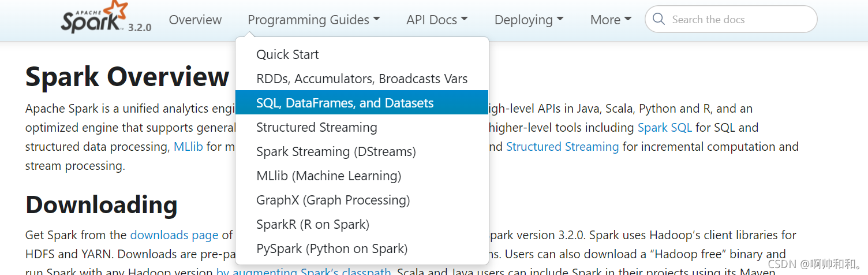Open Spark Streaming (DStreams) guide
This screenshot has height=275, width=868.
[x=362, y=151]
